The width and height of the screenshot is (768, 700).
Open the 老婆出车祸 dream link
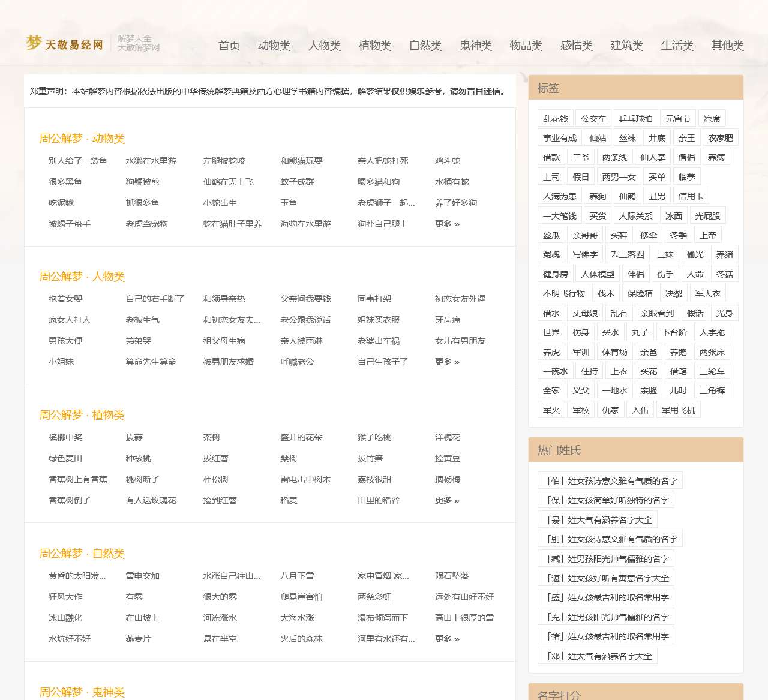coord(379,341)
